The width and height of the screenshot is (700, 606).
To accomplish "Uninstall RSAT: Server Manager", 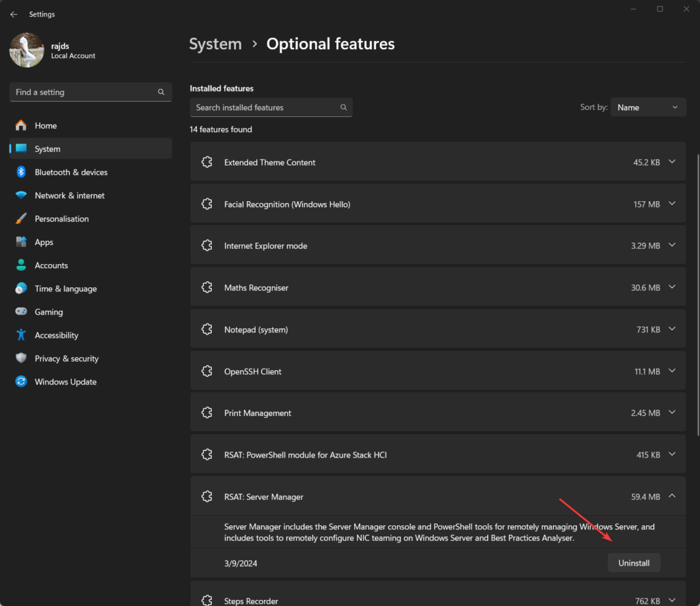I will [634, 563].
